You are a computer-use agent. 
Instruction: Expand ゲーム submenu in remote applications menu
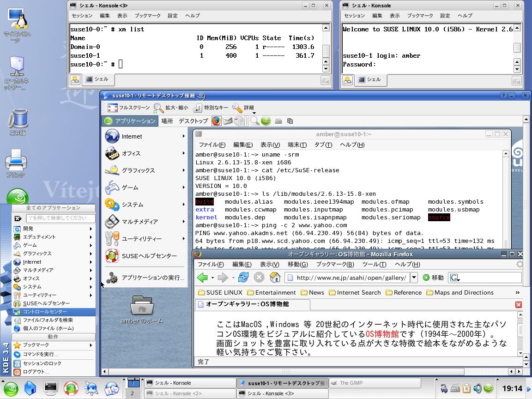145,187
